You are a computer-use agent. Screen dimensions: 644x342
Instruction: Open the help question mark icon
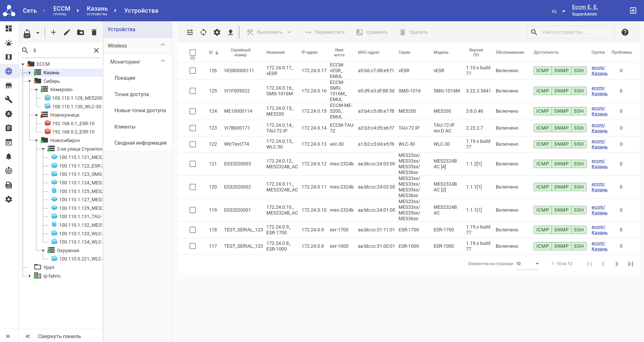(x=625, y=32)
